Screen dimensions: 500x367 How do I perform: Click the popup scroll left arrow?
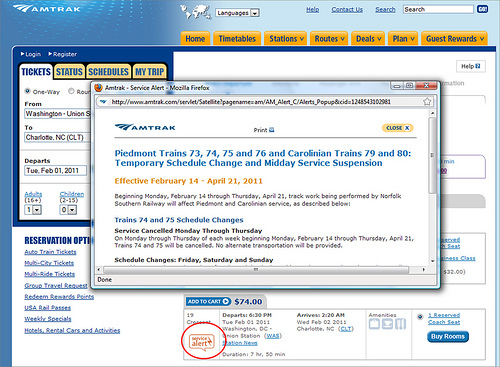tap(99, 269)
